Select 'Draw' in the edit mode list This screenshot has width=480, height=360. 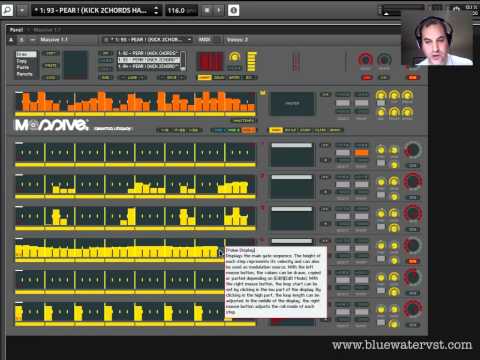click(x=26, y=54)
